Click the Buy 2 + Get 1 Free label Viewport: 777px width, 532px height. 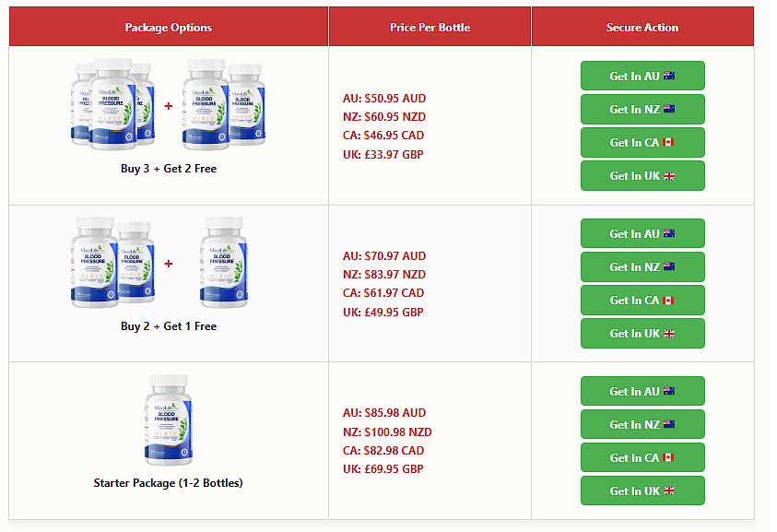(x=169, y=326)
